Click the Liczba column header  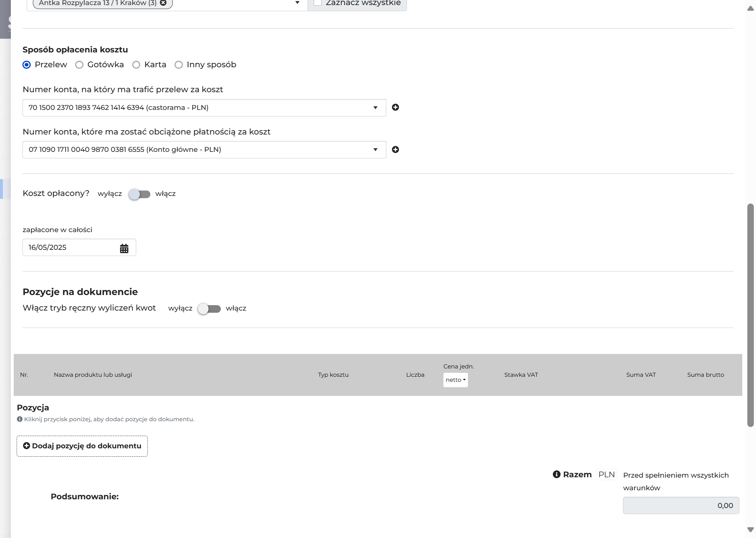pos(415,375)
